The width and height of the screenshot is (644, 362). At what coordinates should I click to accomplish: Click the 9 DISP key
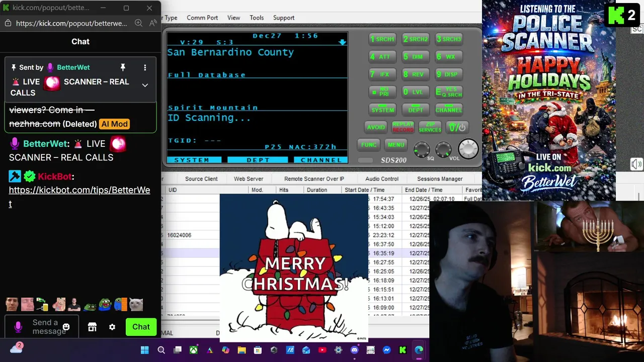(x=449, y=74)
